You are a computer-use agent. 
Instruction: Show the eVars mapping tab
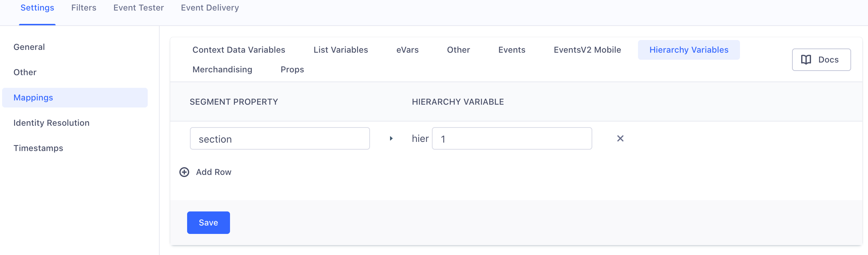tap(407, 50)
